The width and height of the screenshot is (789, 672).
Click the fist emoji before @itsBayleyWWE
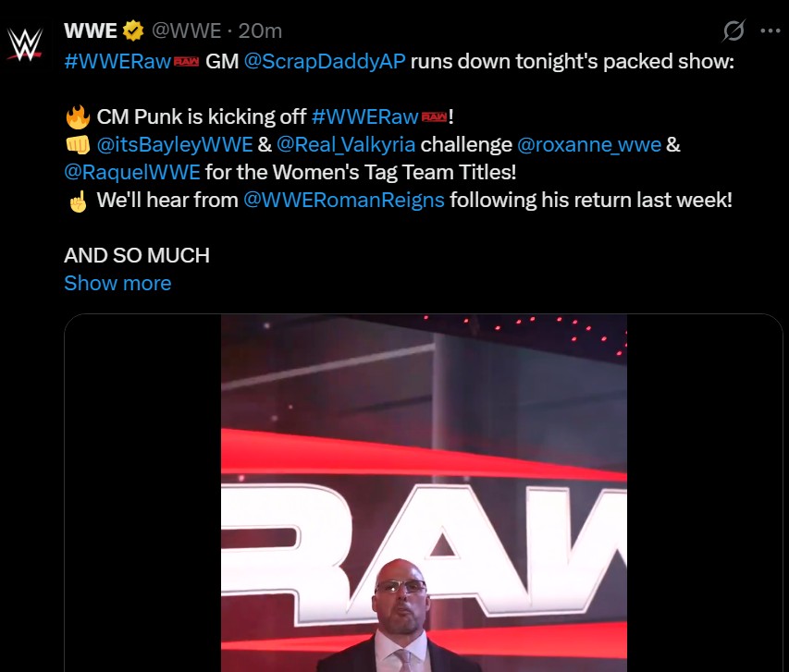coord(78,145)
